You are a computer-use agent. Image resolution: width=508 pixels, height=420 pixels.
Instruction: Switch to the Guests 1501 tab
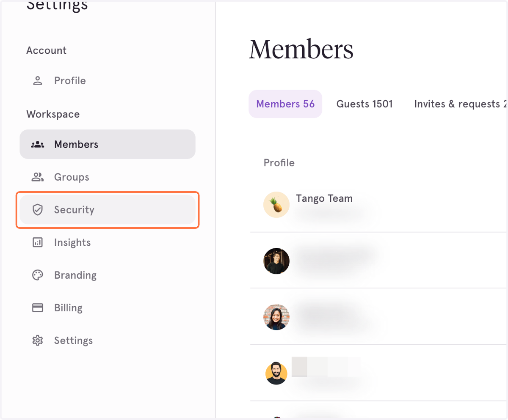tap(364, 104)
